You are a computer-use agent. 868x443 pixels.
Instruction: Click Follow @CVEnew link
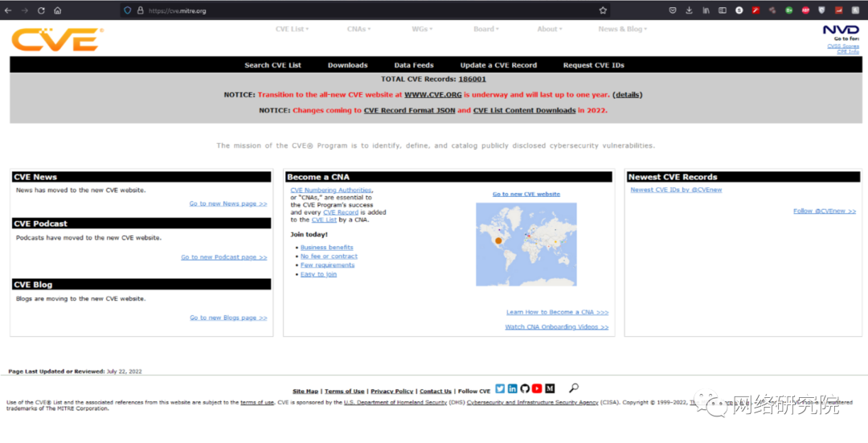click(x=825, y=211)
